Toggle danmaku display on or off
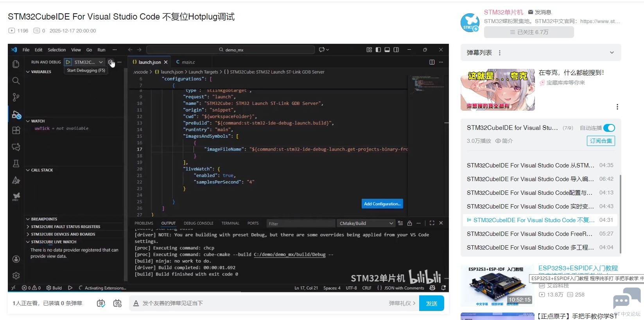The height and width of the screenshot is (320, 644). coord(101,303)
